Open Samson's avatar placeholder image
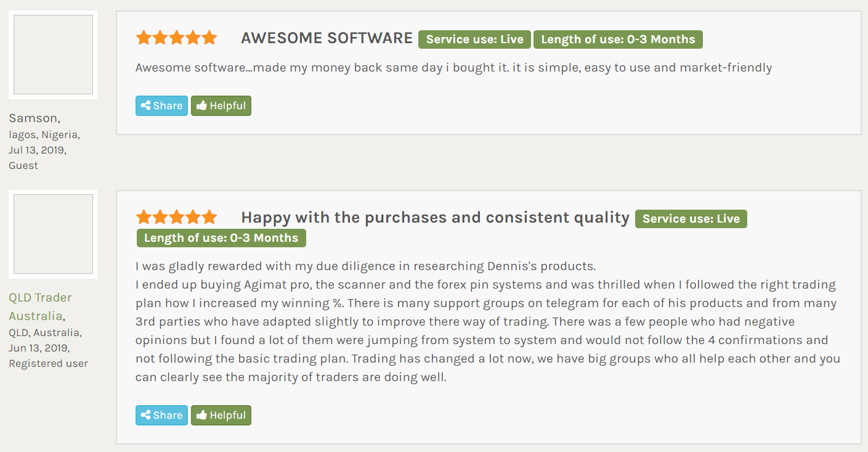 (x=53, y=55)
